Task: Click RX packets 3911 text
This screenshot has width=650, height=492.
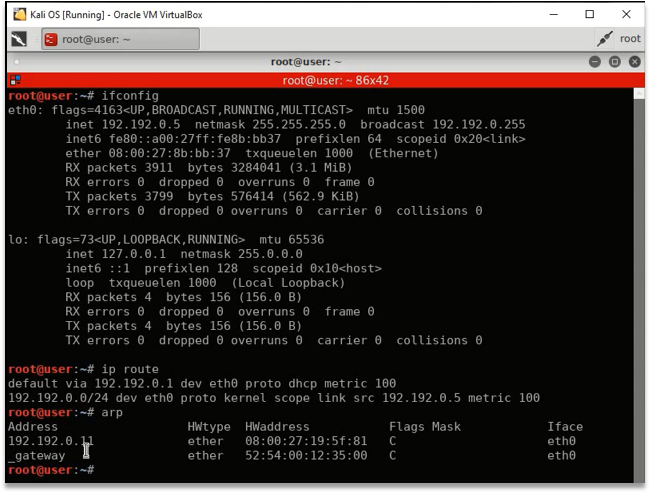Action: coord(119,167)
